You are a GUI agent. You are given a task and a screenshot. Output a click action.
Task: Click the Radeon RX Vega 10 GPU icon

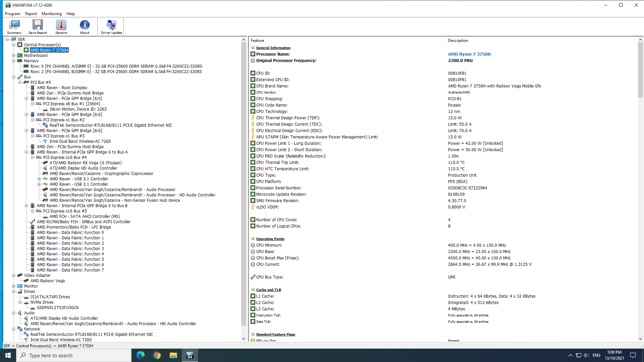(x=45, y=163)
